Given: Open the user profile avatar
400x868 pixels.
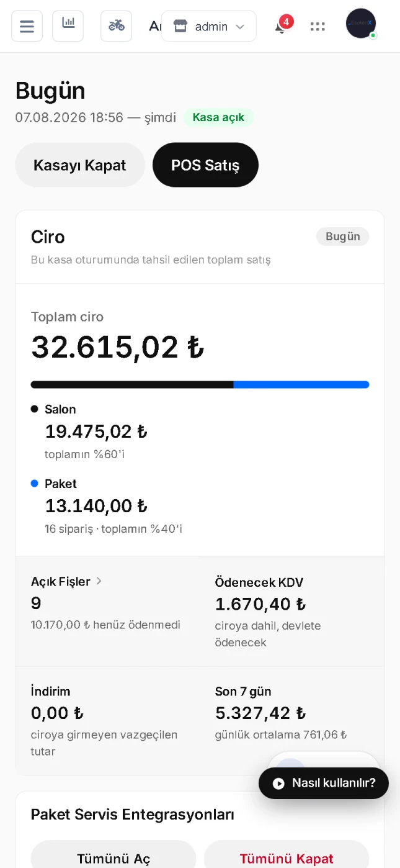Looking at the screenshot, I should point(361,24).
